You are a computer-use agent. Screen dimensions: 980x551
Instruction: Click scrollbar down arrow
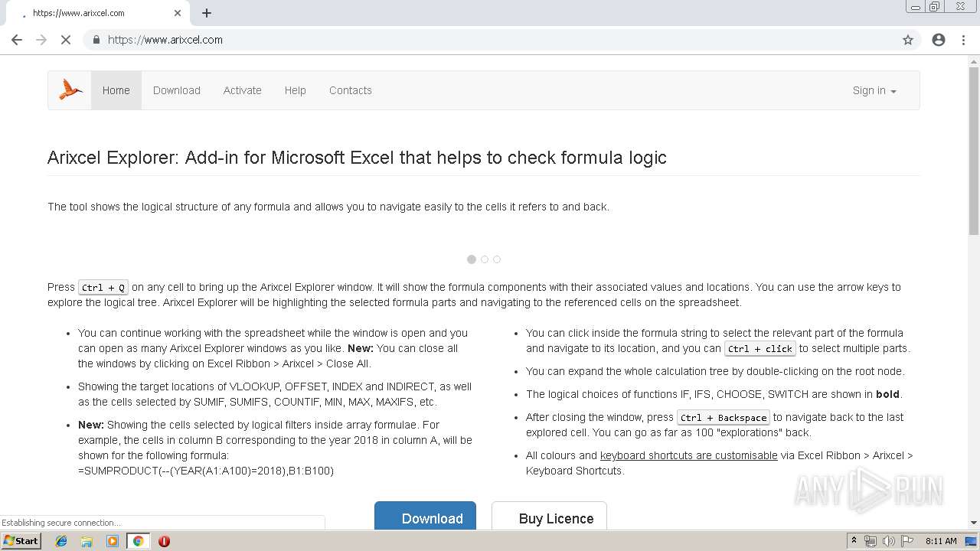coord(974,523)
